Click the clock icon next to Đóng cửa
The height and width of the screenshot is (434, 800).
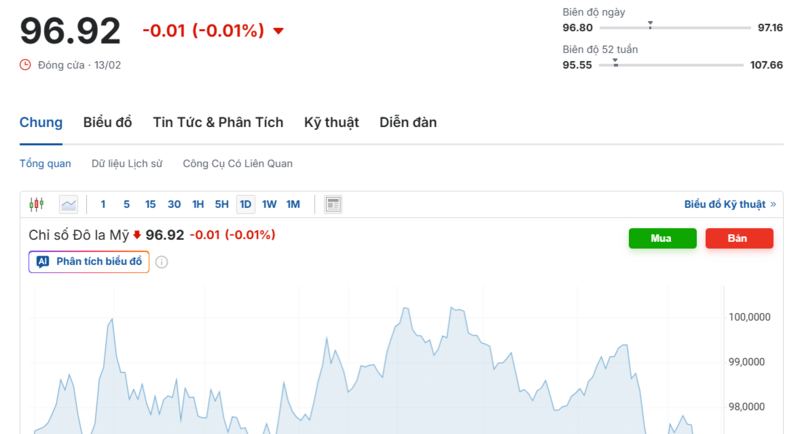point(26,65)
